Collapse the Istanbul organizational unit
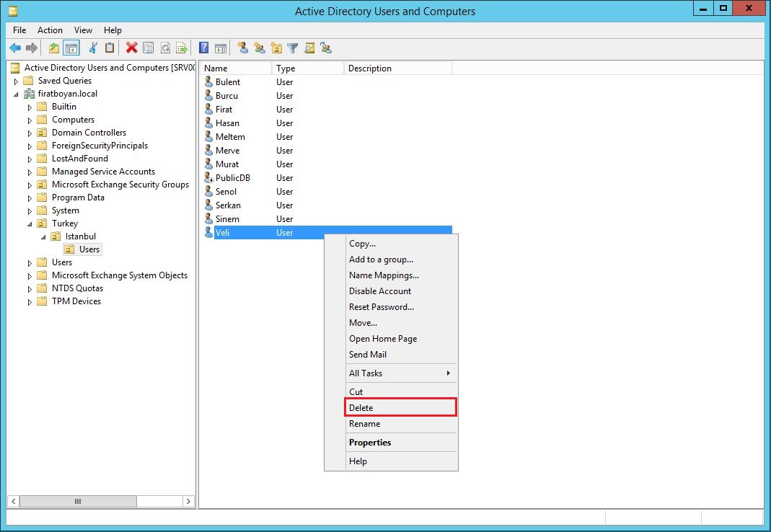The width and height of the screenshot is (771, 532). click(x=43, y=237)
